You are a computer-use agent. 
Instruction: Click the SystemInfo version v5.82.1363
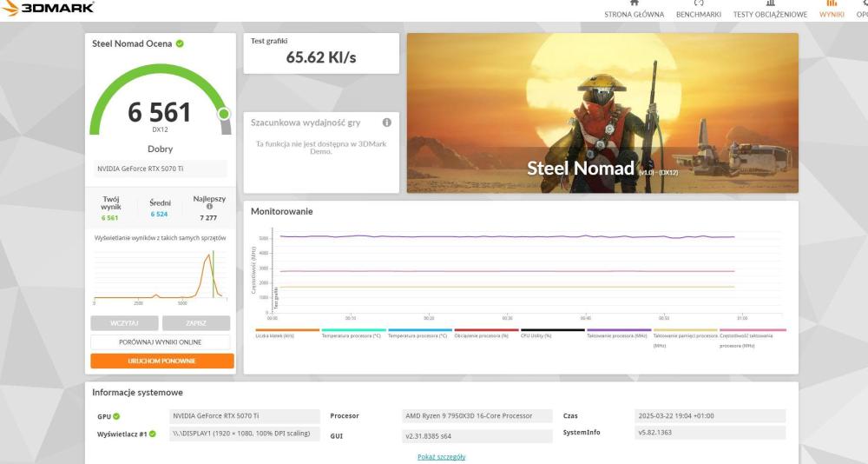coord(710,433)
